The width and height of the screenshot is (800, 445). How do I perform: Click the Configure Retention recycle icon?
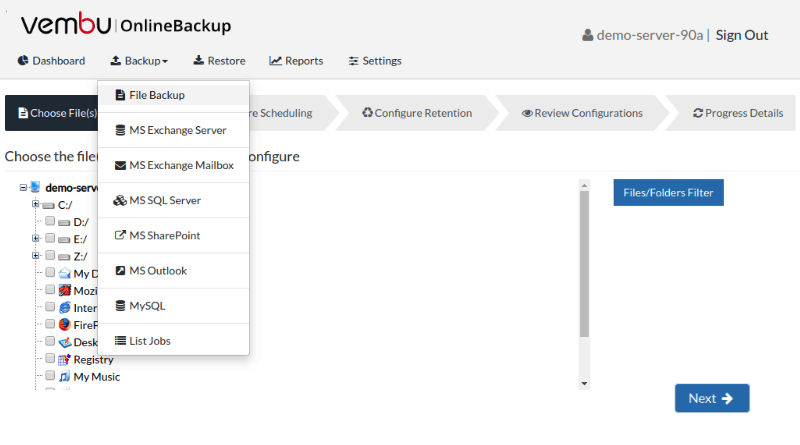coord(367,112)
